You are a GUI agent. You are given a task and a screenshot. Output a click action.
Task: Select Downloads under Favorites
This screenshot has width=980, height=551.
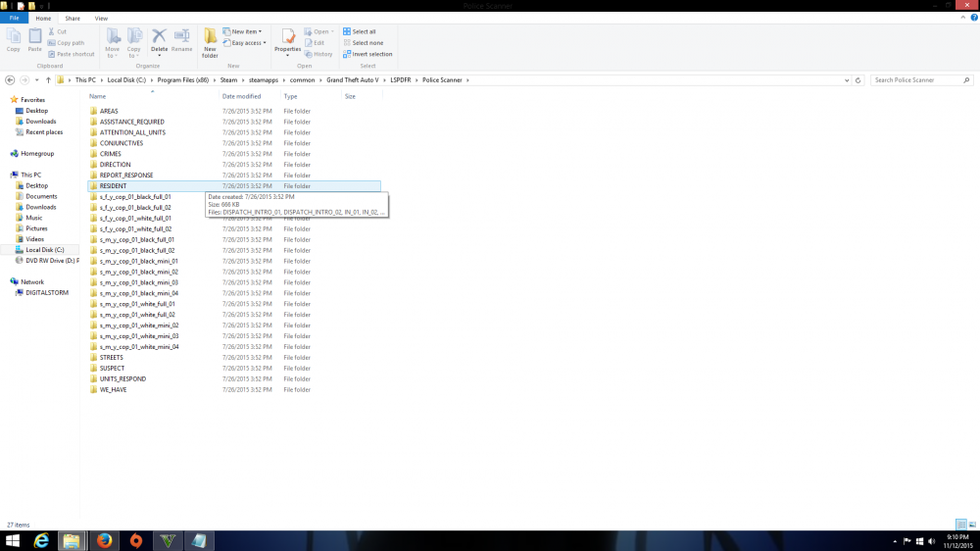pyautogui.click(x=40, y=122)
